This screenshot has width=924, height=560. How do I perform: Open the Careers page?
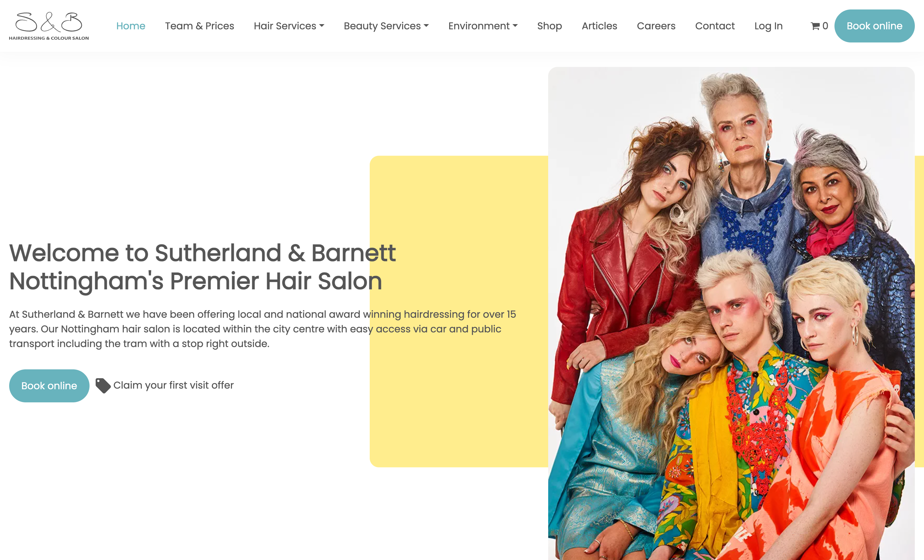(x=656, y=26)
